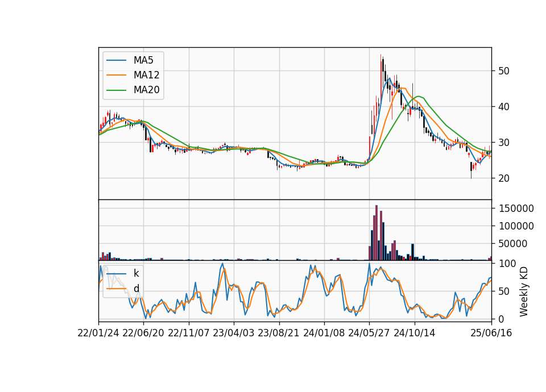Image resolution: width=546 pixels, height=392 pixels.
Task: Click the 22/06/20 date axis label
Action: pos(143,333)
